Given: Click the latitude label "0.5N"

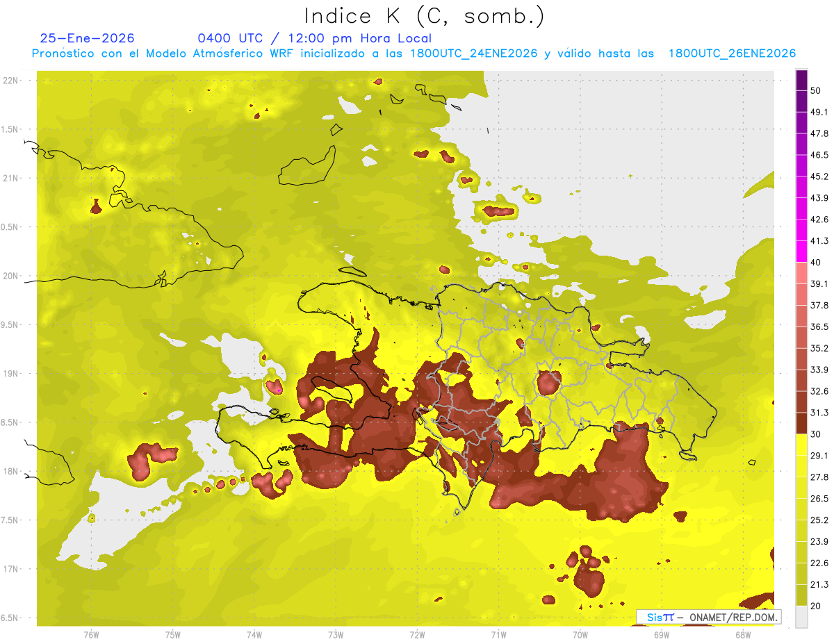Looking at the screenshot, I should click(10, 227).
